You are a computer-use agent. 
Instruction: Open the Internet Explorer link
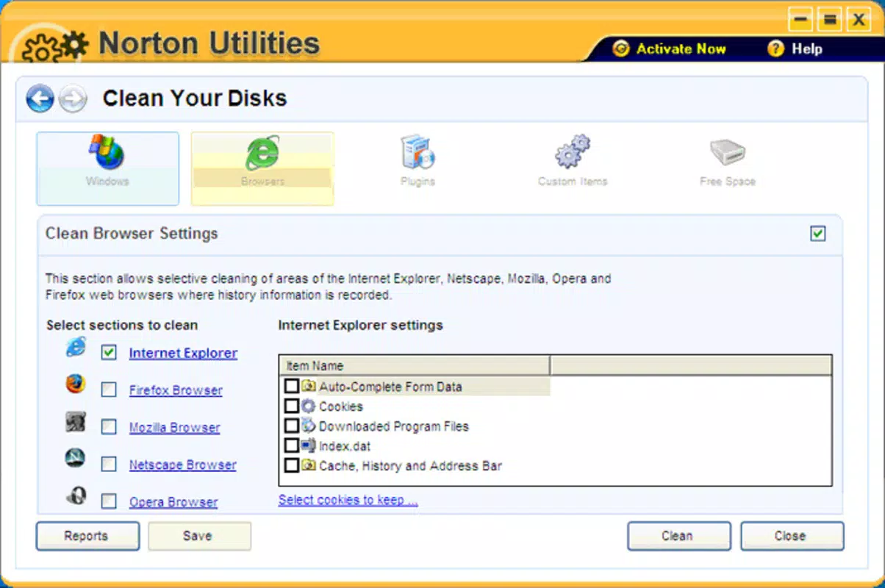[183, 353]
